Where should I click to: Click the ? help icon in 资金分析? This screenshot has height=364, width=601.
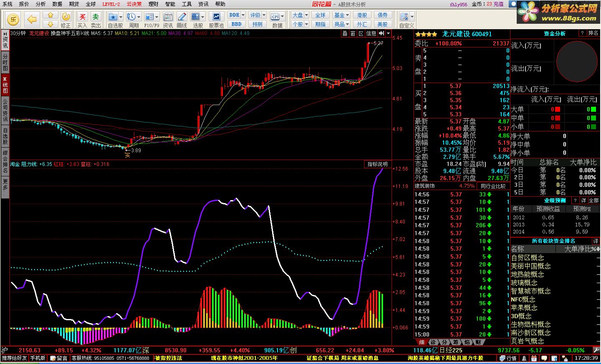(x=582, y=33)
